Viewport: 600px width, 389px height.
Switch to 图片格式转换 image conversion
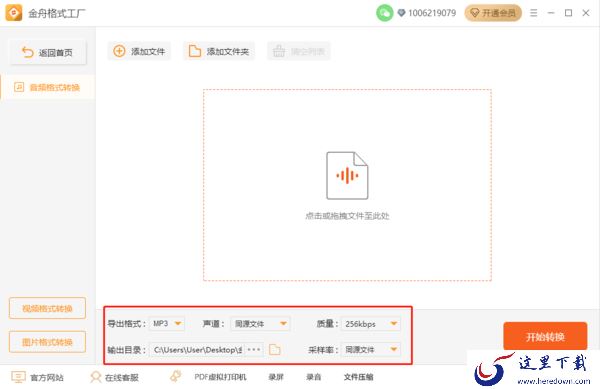[47, 342]
